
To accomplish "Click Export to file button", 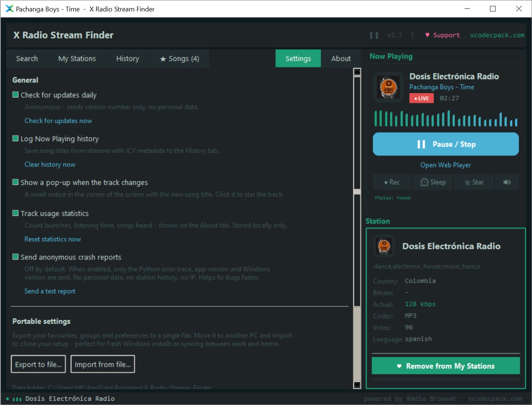I will pos(38,364).
